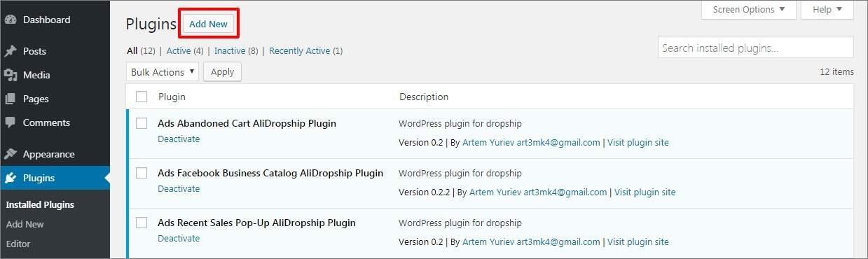Deactivate the Ads Abandoned Cart plugin
This screenshot has height=259, width=868.
(x=179, y=139)
